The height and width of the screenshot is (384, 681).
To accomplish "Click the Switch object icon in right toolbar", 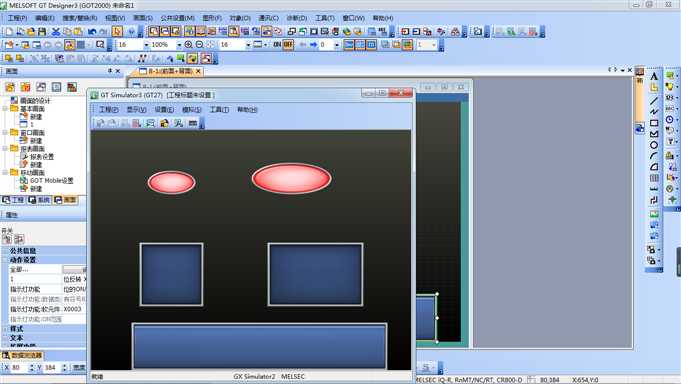I will (670, 76).
